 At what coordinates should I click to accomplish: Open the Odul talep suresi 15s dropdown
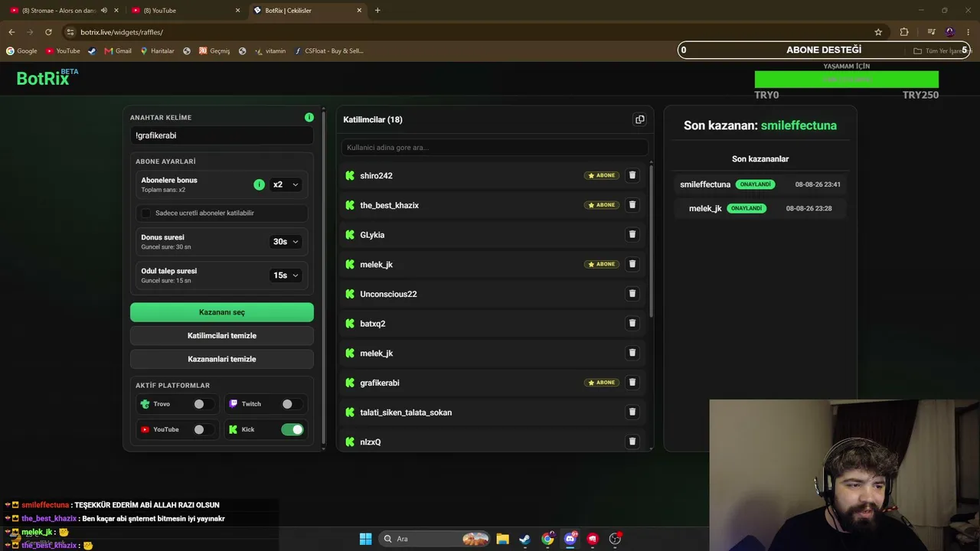(x=286, y=275)
